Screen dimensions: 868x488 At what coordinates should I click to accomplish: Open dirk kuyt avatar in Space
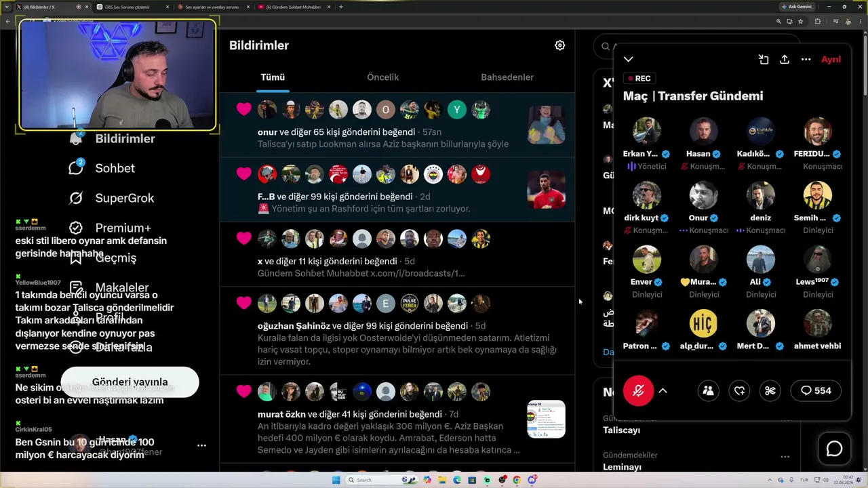click(647, 195)
